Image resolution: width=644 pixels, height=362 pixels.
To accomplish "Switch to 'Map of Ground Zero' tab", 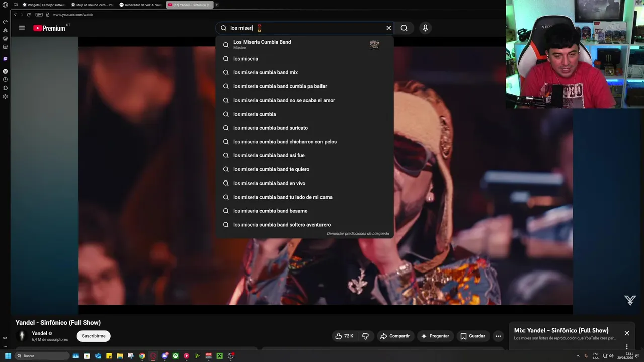I will tap(92, 5).
